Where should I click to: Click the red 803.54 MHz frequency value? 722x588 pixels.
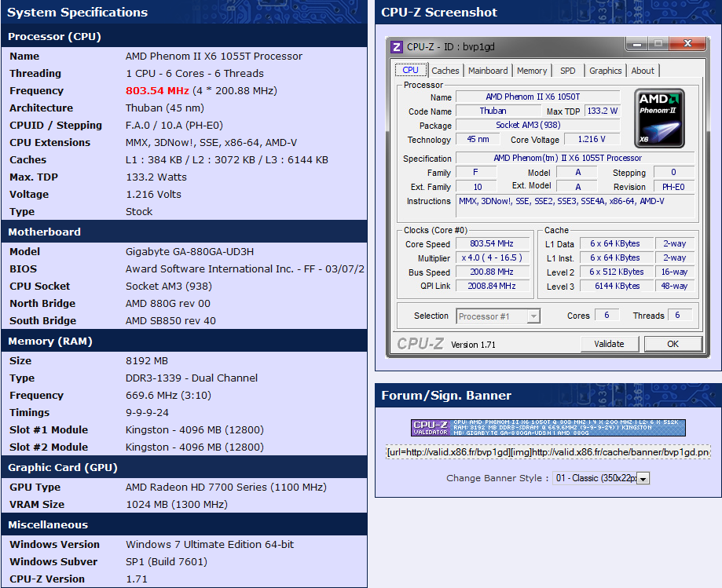coord(157,90)
